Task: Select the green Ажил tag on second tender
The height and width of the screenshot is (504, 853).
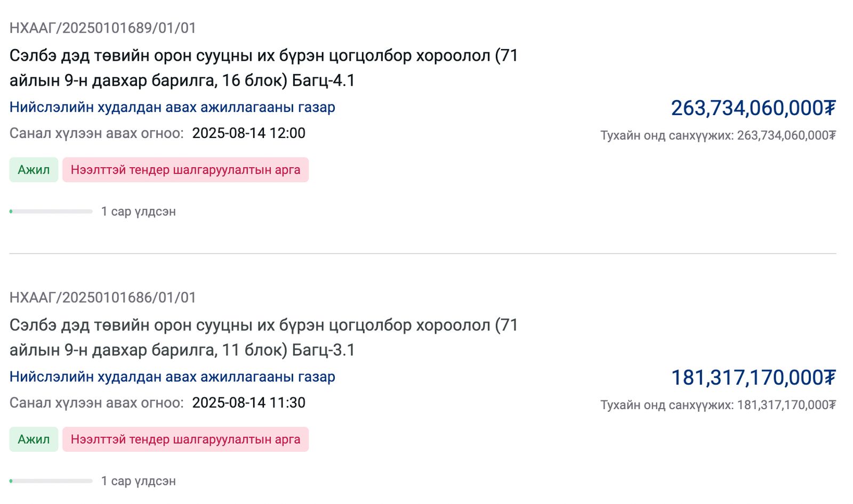Action: click(x=33, y=440)
